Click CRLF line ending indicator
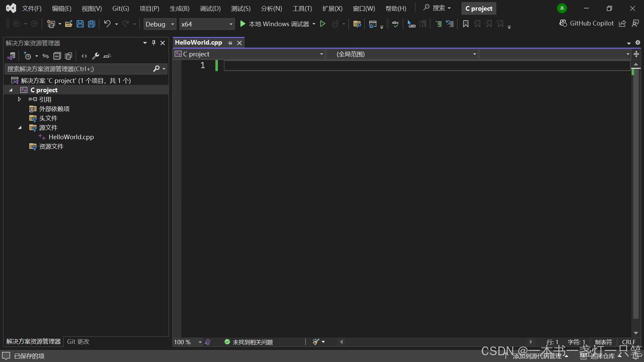 [629, 342]
